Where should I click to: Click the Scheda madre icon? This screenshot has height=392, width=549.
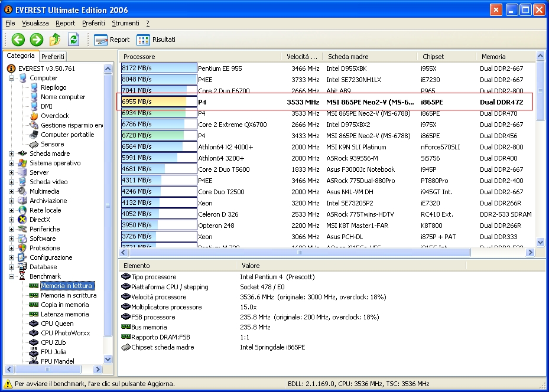[22, 153]
